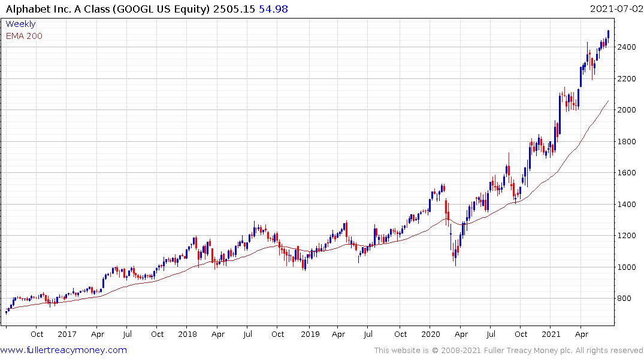
Task: Select the 'EMA 200' legend label
Action: (24, 36)
